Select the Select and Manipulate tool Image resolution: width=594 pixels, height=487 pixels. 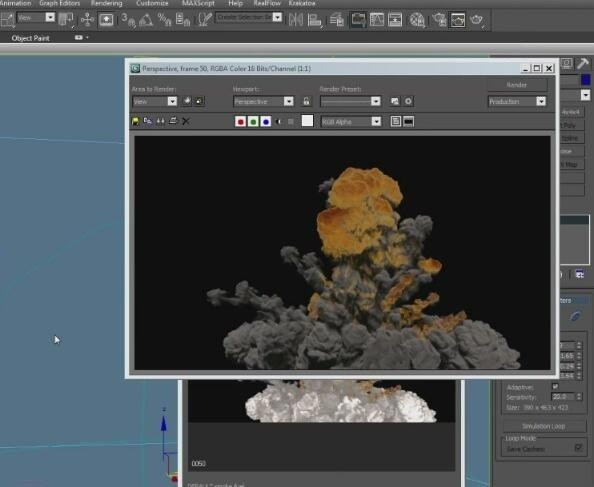click(87, 20)
